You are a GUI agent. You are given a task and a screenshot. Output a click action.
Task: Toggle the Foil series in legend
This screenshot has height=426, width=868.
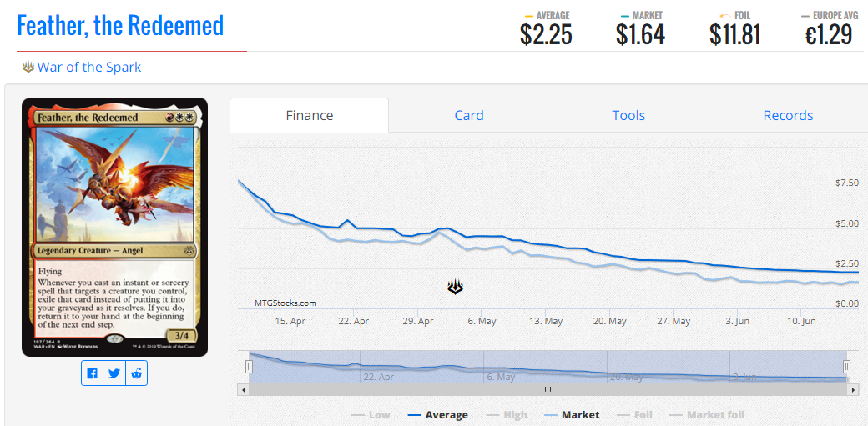click(634, 415)
